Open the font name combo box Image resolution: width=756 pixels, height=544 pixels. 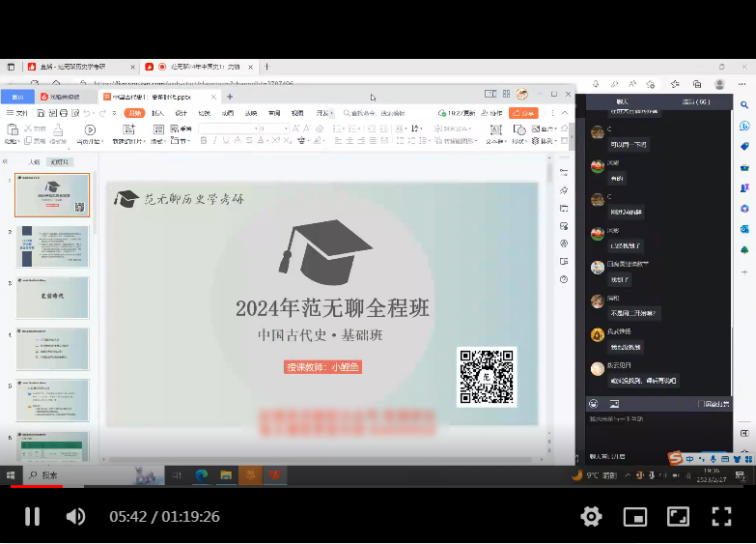pyautogui.click(x=229, y=129)
